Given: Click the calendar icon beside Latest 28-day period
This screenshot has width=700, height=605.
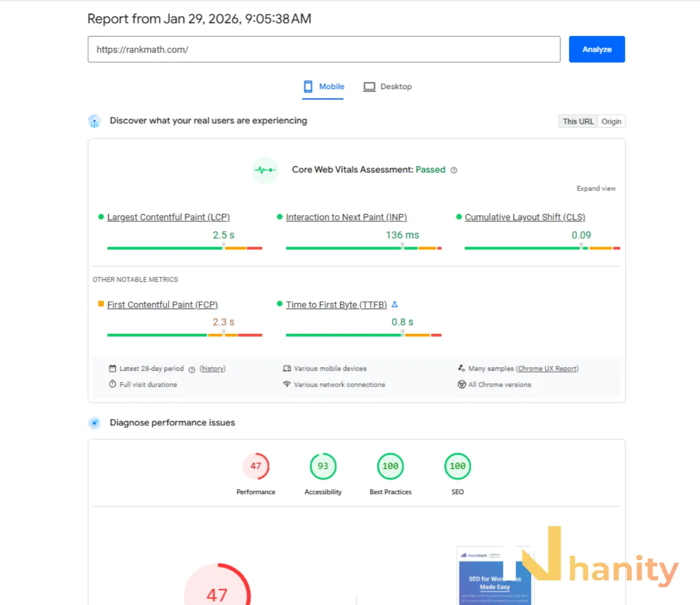Looking at the screenshot, I should coord(113,369).
